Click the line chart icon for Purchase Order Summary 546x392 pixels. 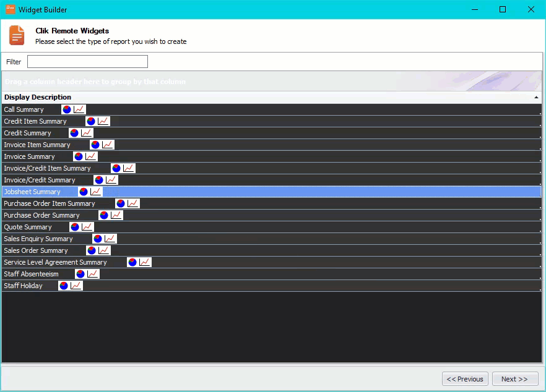[116, 215]
